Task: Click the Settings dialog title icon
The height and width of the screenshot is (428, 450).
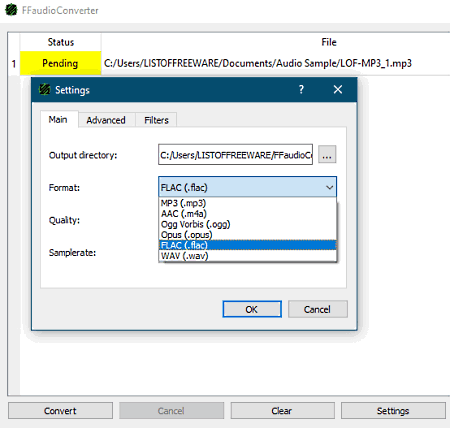Action: pyautogui.click(x=44, y=90)
